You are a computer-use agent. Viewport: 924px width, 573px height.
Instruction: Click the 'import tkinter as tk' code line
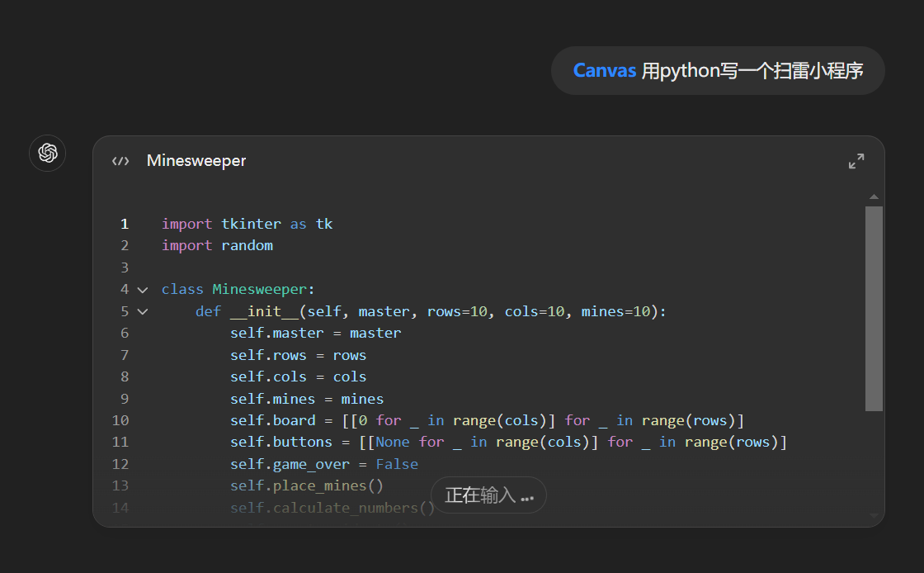click(247, 224)
